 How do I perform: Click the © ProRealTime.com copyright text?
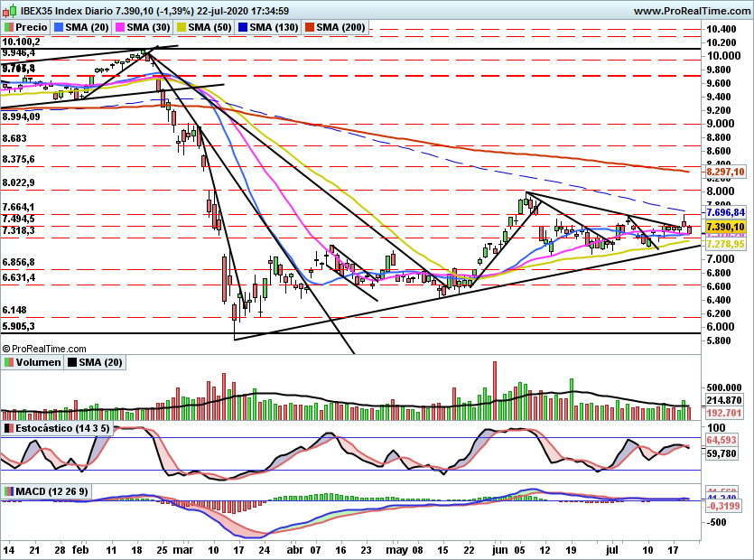44,349
